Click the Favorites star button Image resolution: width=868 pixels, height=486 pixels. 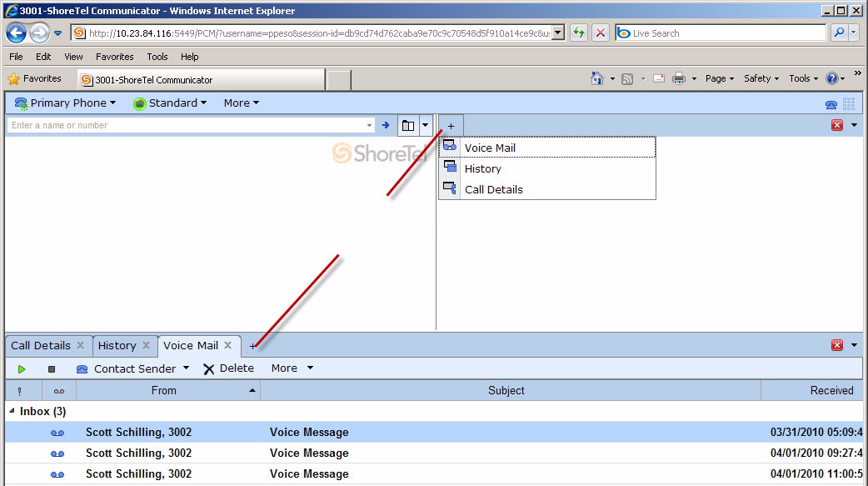(34, 78)
